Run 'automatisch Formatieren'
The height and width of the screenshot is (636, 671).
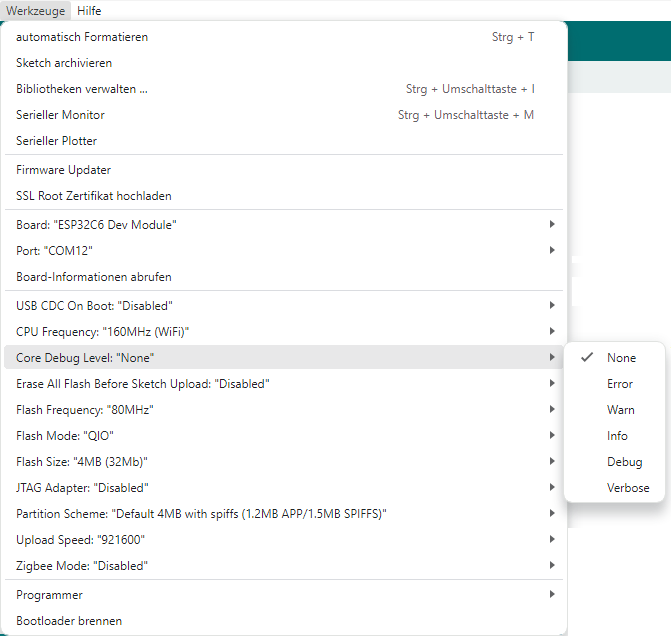click(x=82, y=37)
